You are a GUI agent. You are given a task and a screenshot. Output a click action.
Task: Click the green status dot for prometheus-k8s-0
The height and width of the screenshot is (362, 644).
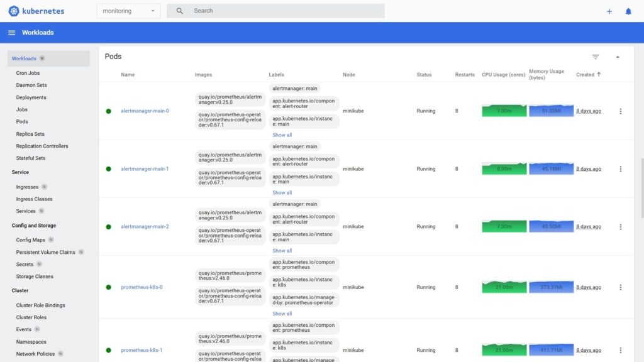click(x=108, y=287)
